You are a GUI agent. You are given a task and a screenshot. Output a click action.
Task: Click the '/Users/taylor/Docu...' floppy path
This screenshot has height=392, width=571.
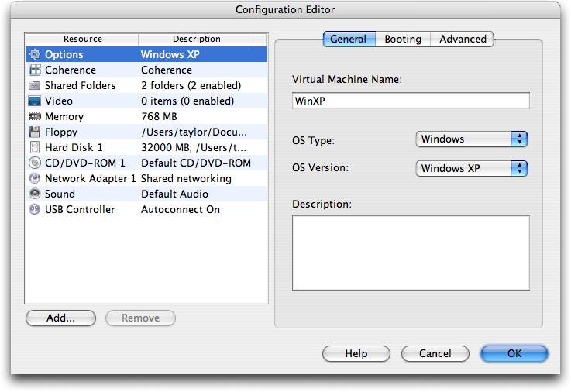[x=194, y=132]
